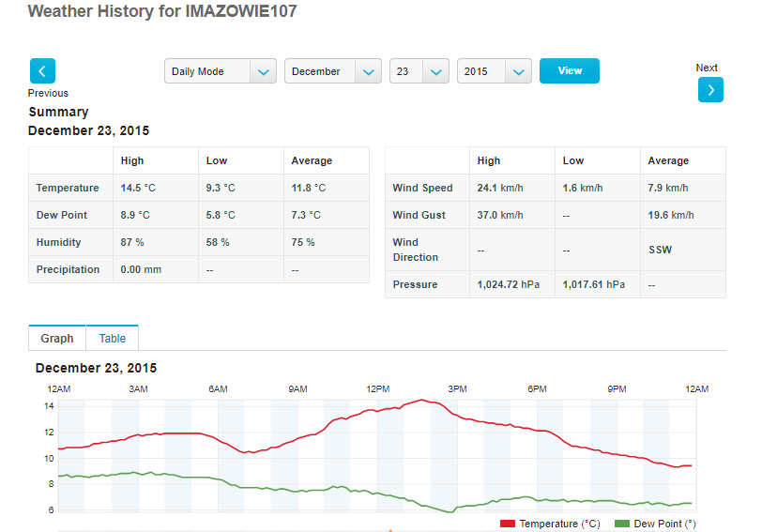Expand the 2015 year dropdown
Screen dimensions: 762x532
pyautogui.click(x=495, y=71)
